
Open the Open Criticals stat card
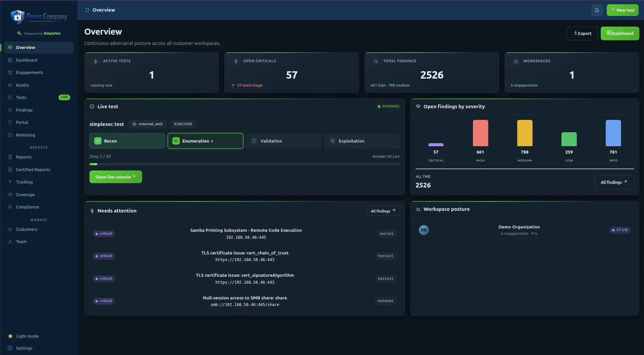coord(292,72)
